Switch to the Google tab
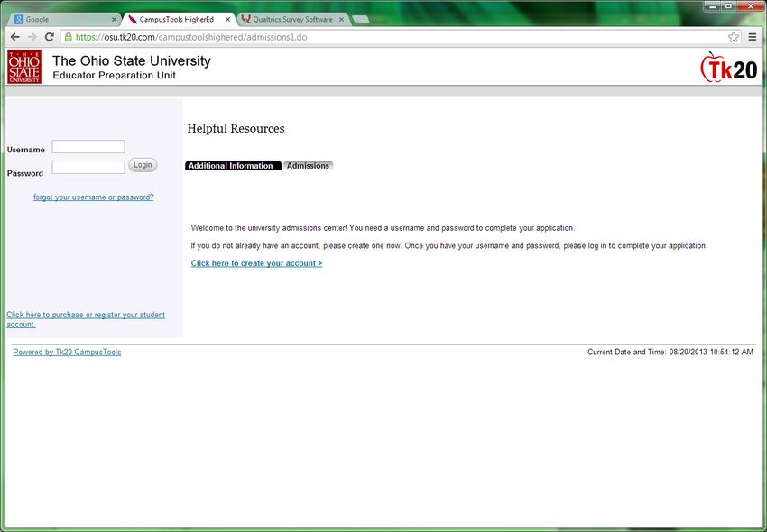Viewport: 767px width, 532px height. point(63,20)
